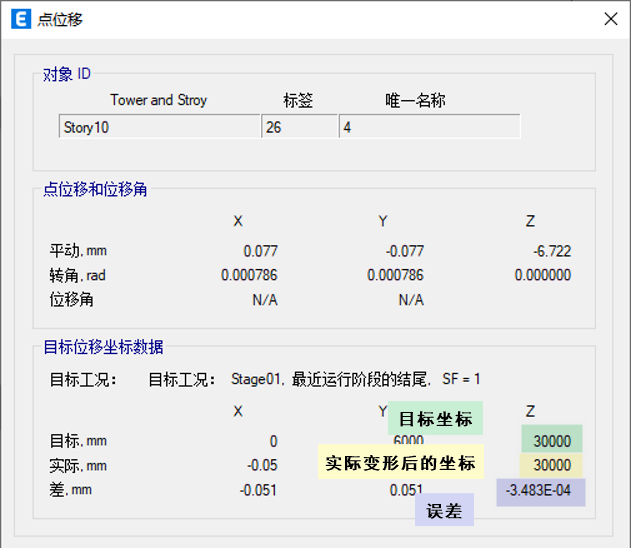Select the 目标 X value 0

click(273, 441)
